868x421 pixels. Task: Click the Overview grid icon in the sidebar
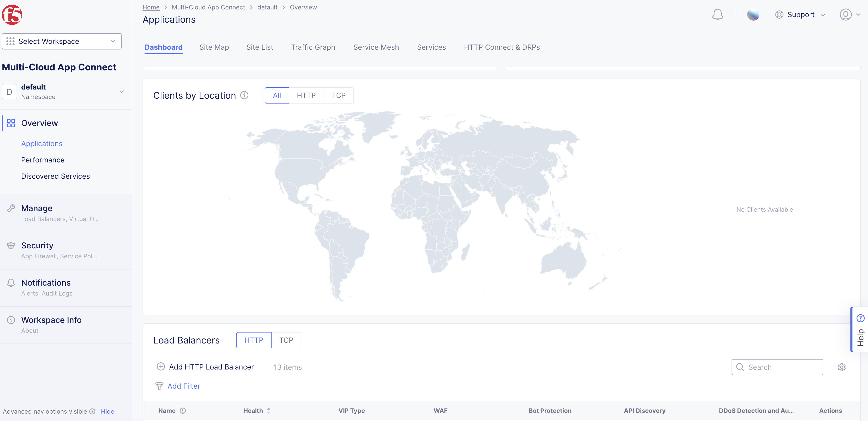point(11,123)
